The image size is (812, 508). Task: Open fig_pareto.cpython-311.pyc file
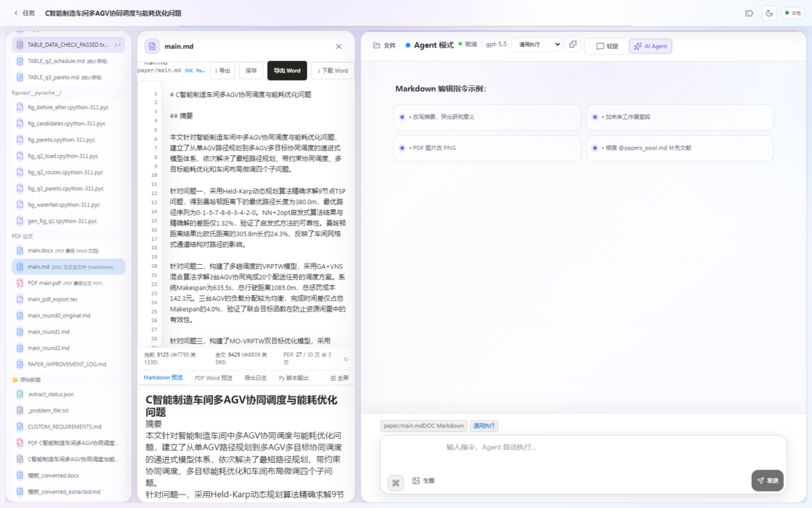[x=68, y=140]
